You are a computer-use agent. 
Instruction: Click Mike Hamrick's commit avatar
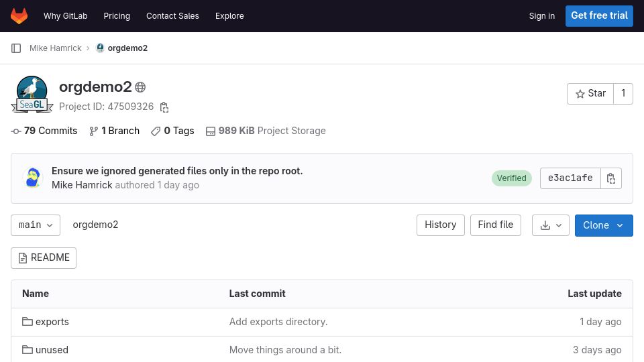[33, 178]
